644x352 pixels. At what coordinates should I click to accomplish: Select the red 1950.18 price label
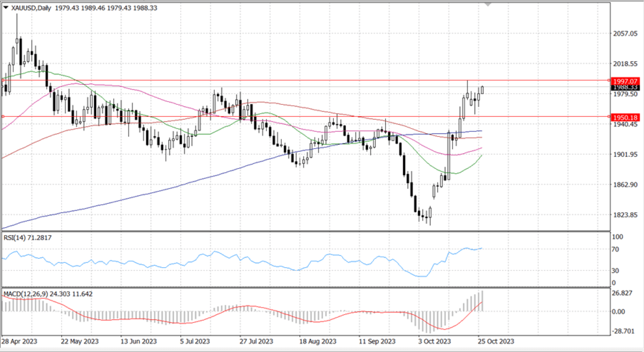pyautogui.click(x=625, y=117)
